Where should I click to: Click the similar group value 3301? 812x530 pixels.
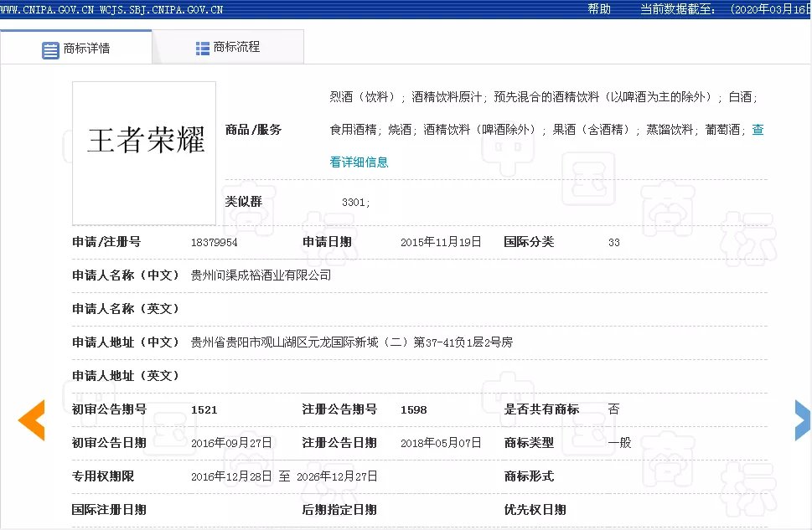tap(355, 203)
